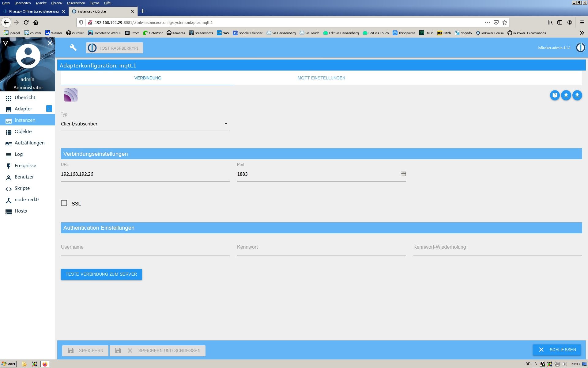The height and width of the screenshot is (368, 588).
Task: Switch to VERBINDUNG tab
Action: coord(148,78)
